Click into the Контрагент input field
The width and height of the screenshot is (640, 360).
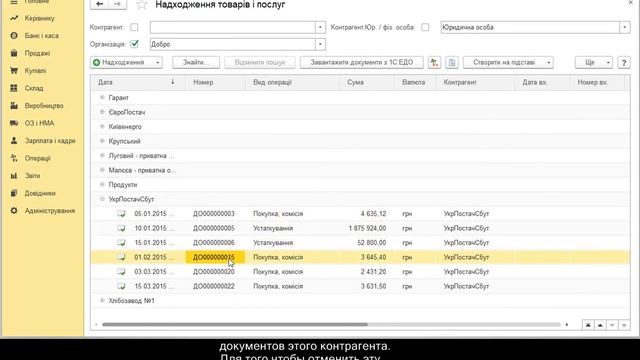pos(232,27)
